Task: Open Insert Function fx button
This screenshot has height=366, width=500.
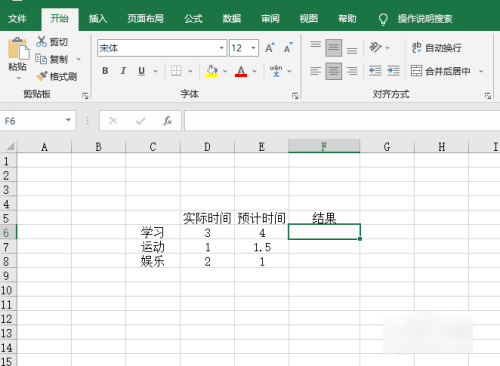Action: click(x=168, y=121)
